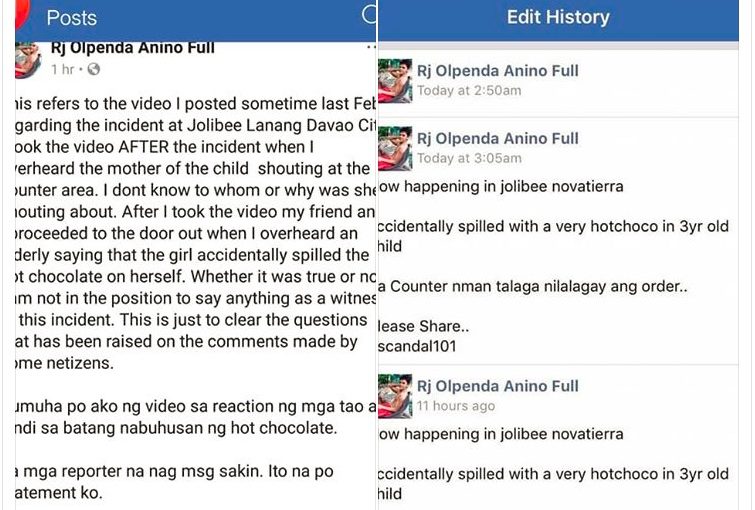755x510 pixels.
Task: Tap the search icon in Posts header
Action: (x=369, y=15)
